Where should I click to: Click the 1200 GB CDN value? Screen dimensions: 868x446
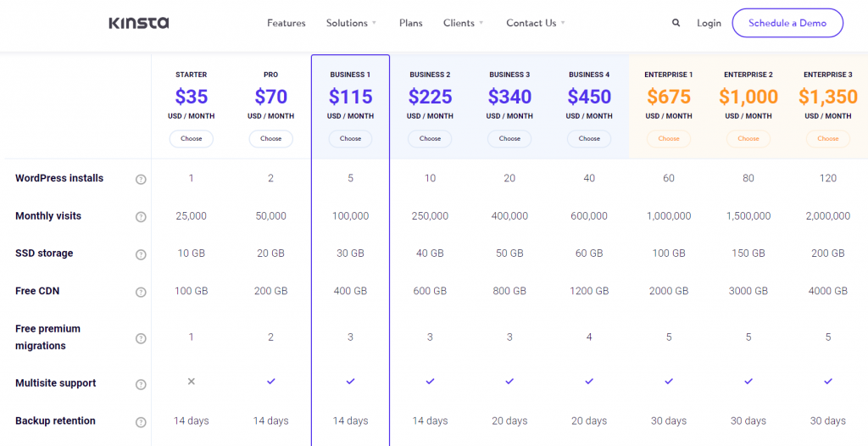click(589, 291)
